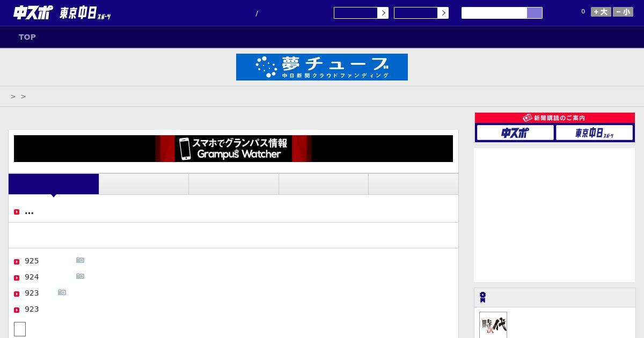Viewport: 644px width, 338px height.
Task: Click the red arrow icon beside 925
Action: click(x=17, y=262)
